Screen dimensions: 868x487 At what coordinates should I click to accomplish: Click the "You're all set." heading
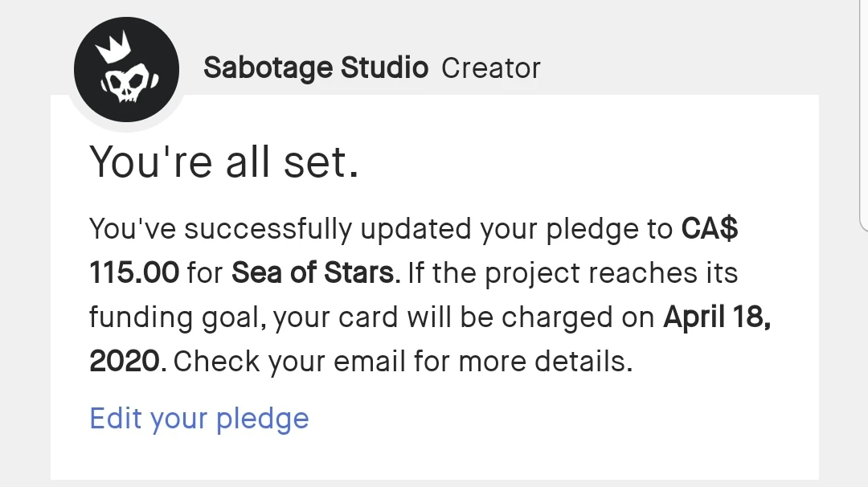(223, 162)
